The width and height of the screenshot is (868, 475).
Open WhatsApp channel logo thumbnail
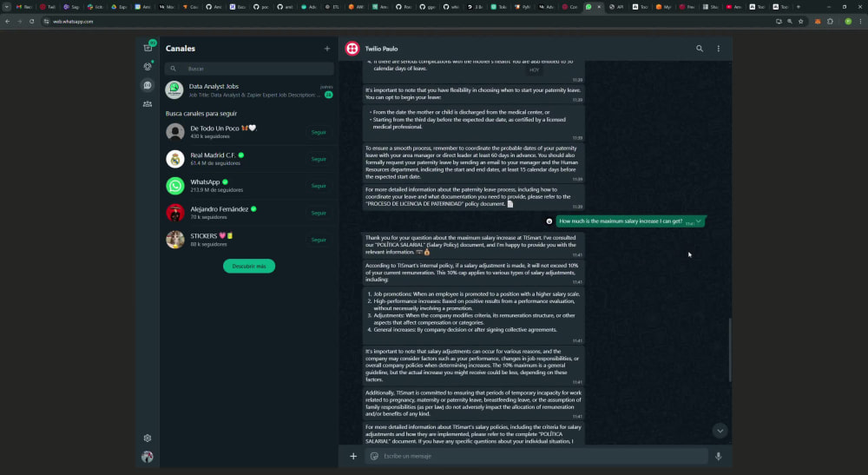coord(175,186)
